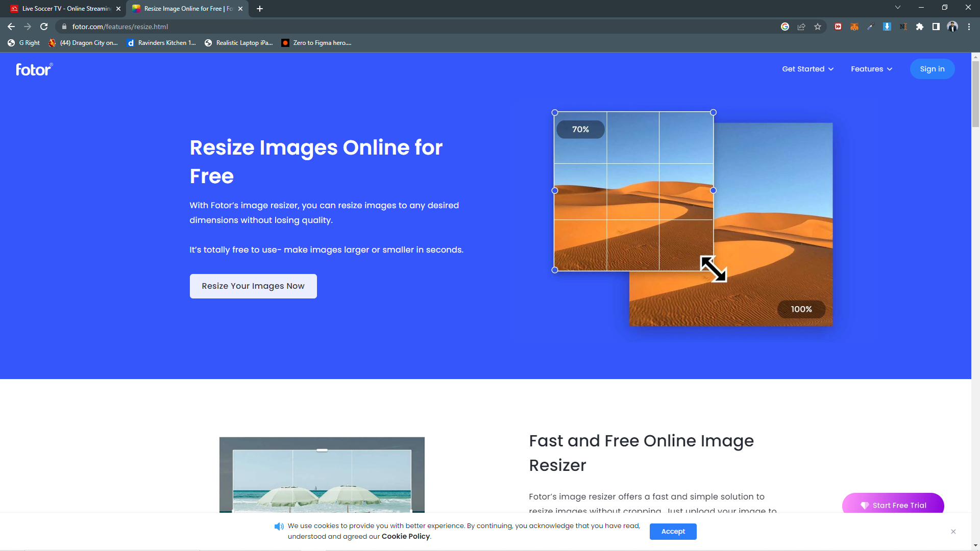This screenshot has height=551, width=980.
Task: Expand the Get Started dropdown
Action: pos(808,69)
